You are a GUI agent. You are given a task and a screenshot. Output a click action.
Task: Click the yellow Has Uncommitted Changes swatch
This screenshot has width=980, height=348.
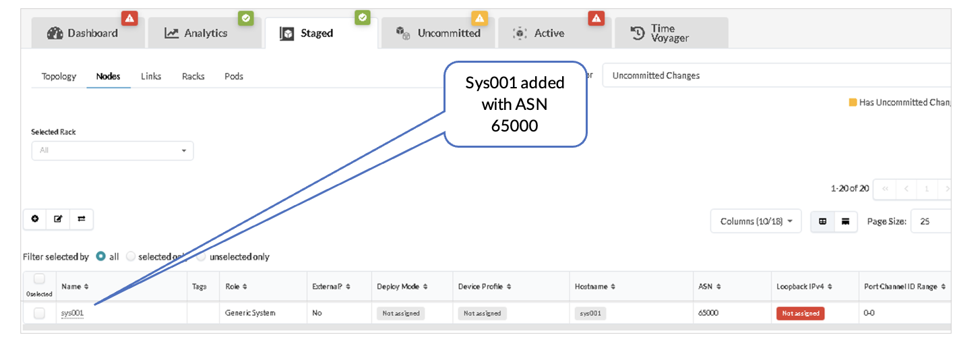tap(853, 103)
